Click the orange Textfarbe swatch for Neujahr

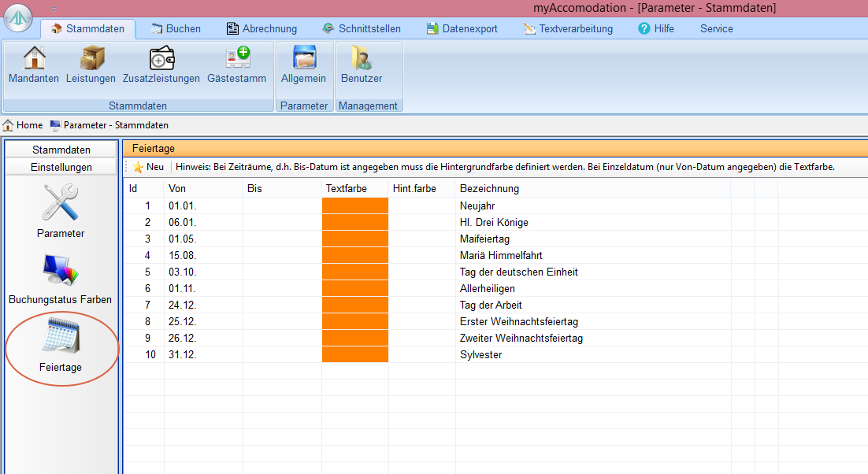pos(355,206)
